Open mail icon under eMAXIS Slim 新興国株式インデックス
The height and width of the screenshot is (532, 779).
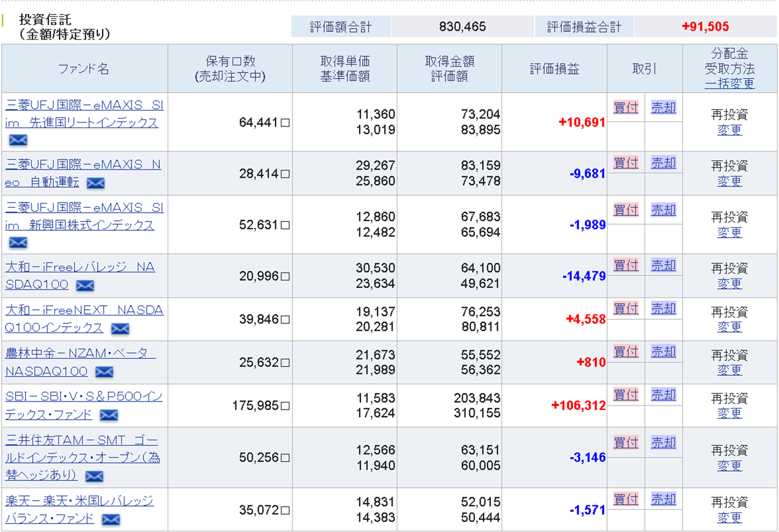pyautogui.click(x=18, y=243)
